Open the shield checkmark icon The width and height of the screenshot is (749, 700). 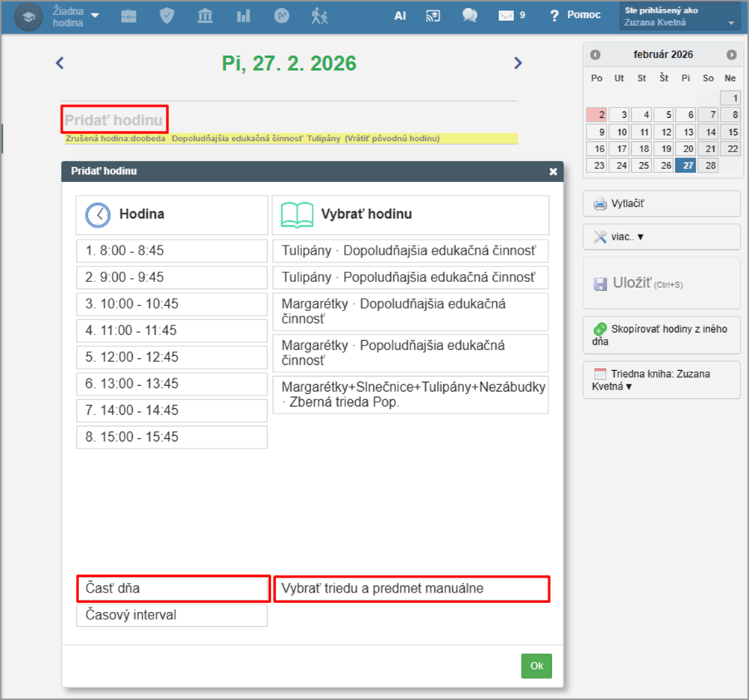[x=167, y=16]
